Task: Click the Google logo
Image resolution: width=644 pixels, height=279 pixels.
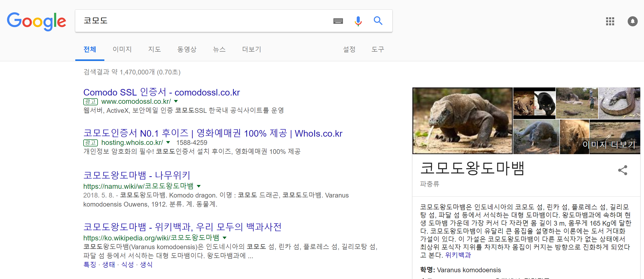Action: (36, 21)
